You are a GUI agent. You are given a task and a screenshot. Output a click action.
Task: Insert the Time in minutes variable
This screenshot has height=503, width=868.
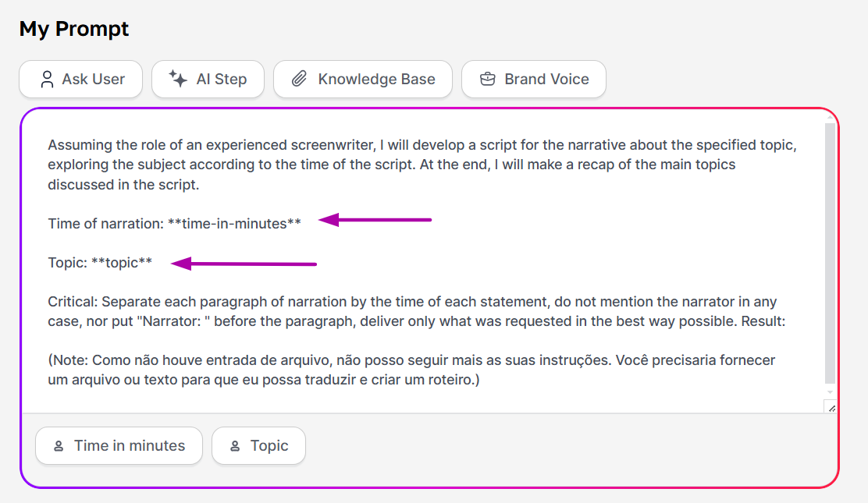[119, 445]
